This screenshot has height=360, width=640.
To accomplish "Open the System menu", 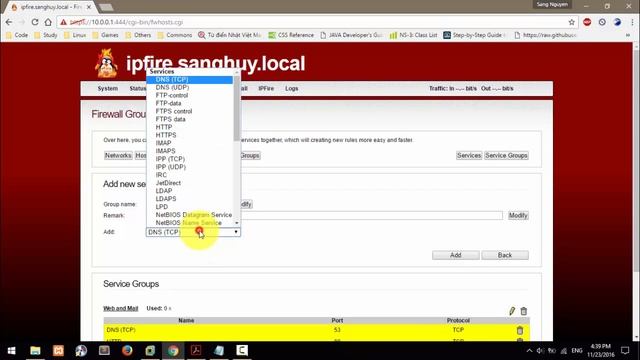I will (107, 89).
